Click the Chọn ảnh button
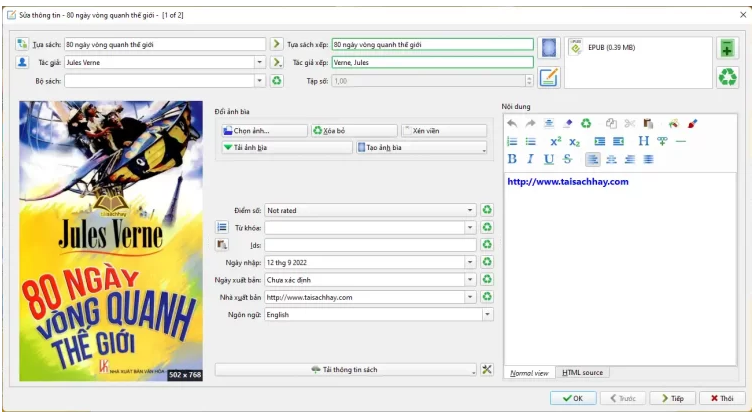The width and height of the screenshot is (752, 412). tap(264, 130)
